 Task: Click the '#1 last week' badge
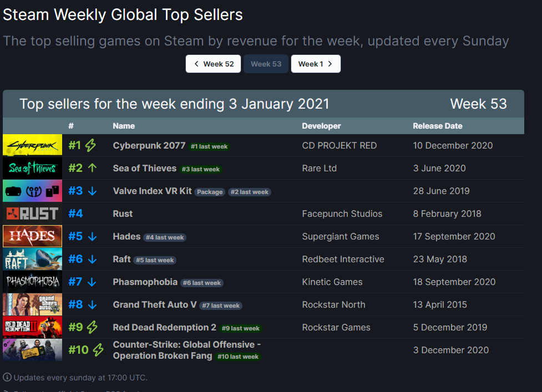[209, 146]
